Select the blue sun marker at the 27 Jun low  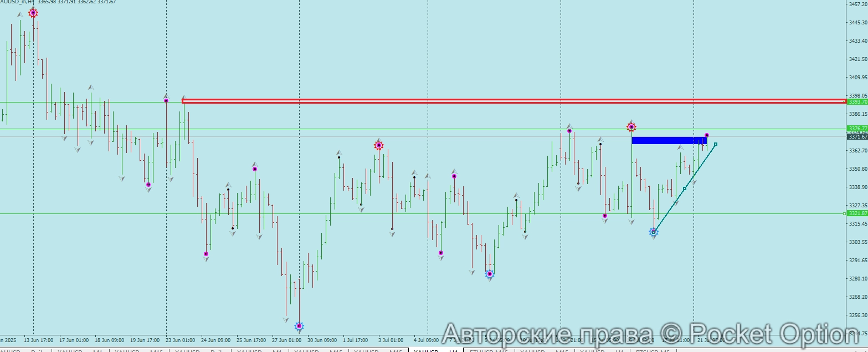[299, 327]
